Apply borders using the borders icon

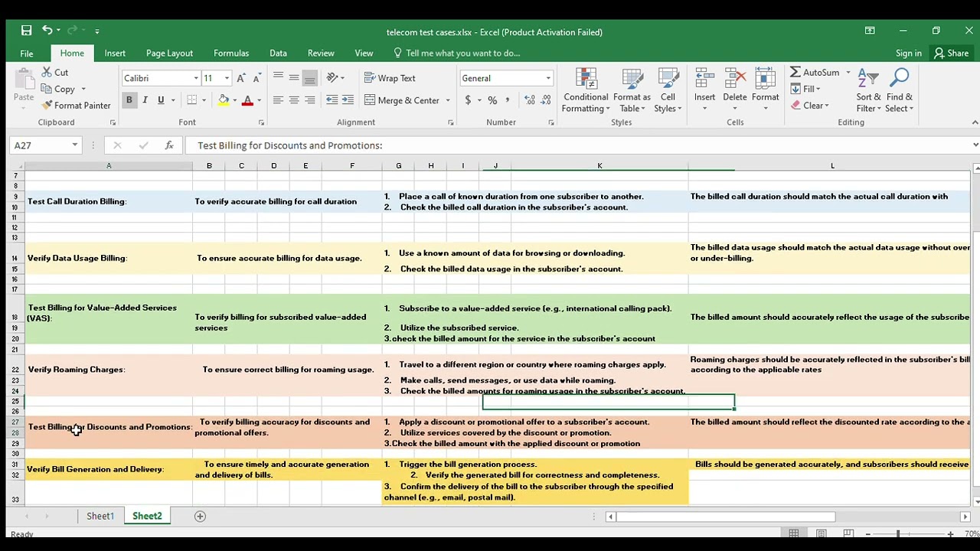[192, 100]
